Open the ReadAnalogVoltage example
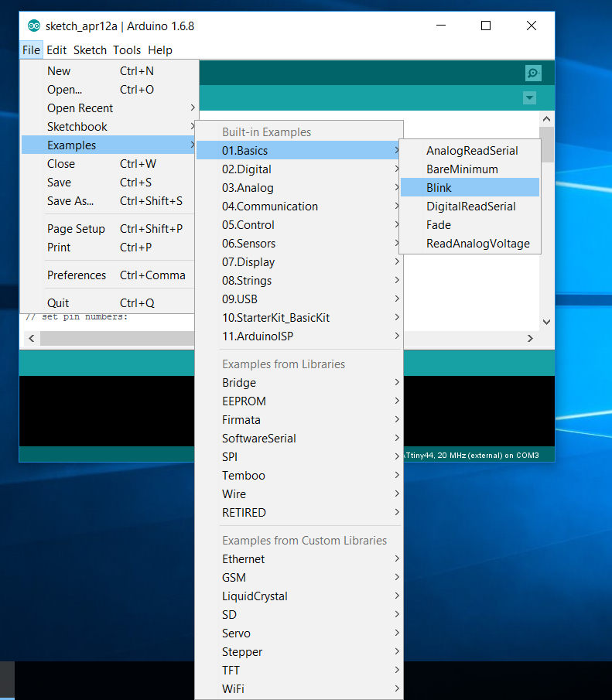 click(x=470, y=244)
